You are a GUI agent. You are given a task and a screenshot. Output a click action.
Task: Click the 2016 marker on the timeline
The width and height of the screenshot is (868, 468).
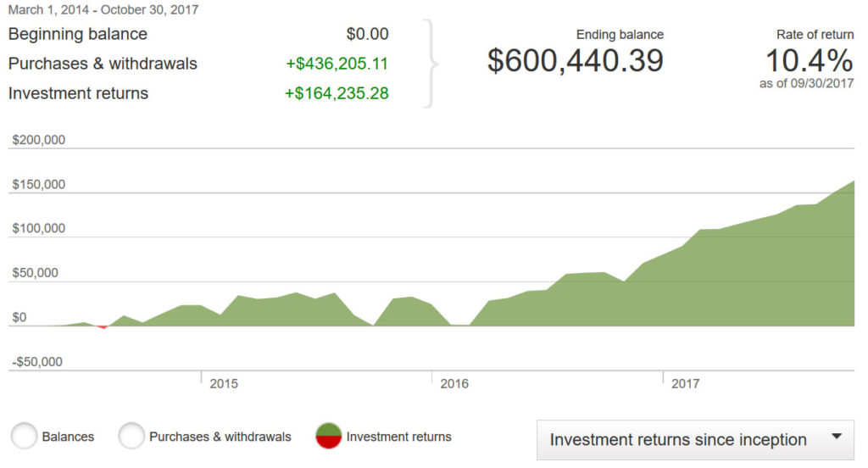[x=454, y=383]
